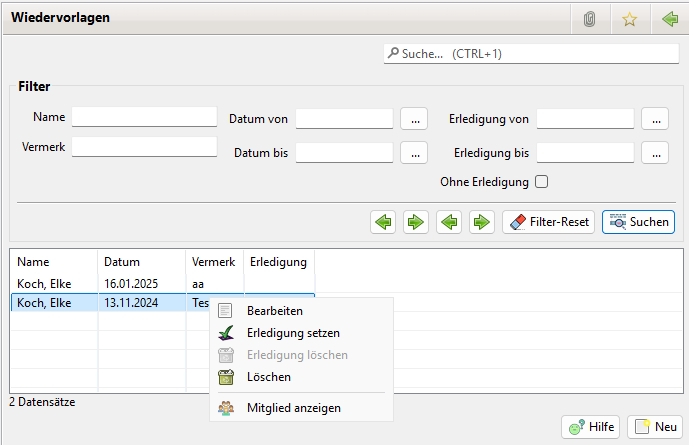Image resolution: width=689 pixels, height=445 pixels.
Task: Click the Suchen search button
Action: [x=638, y=222]
